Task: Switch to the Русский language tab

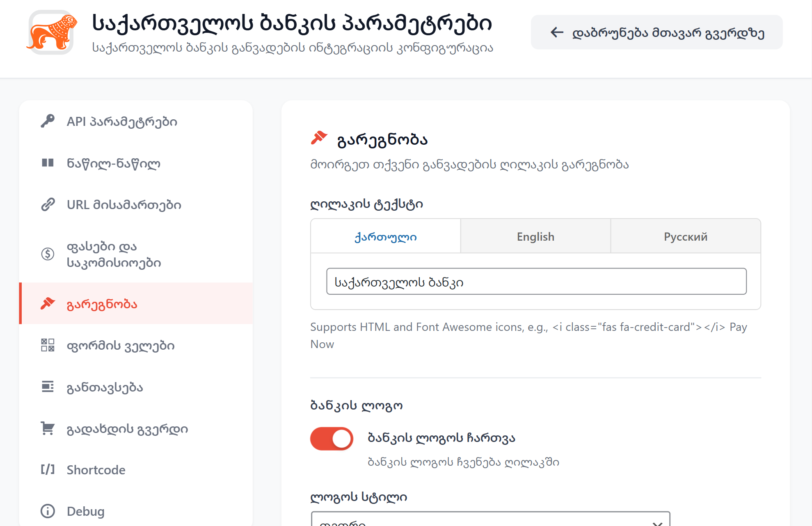Action: point(685,237)
